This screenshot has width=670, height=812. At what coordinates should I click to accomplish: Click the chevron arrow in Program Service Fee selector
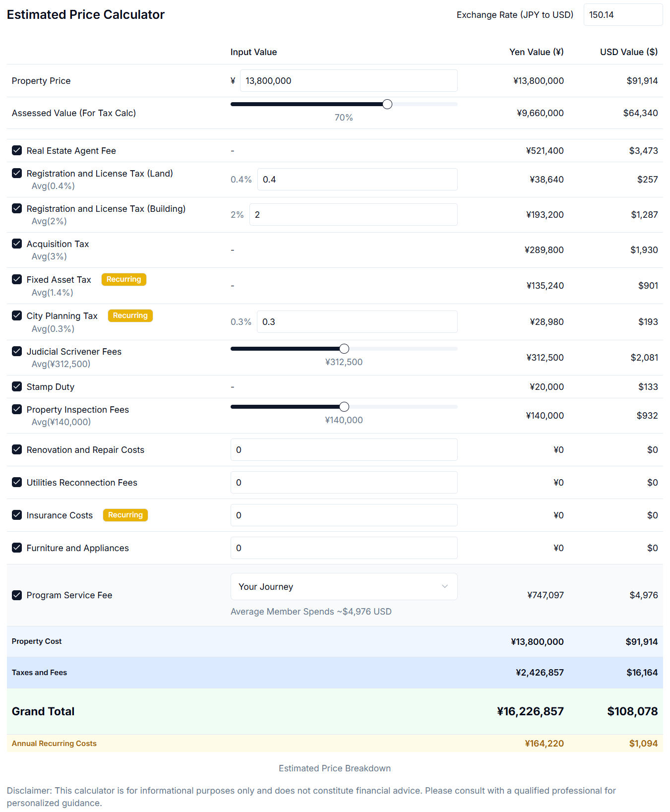click(x=444, y=586)
